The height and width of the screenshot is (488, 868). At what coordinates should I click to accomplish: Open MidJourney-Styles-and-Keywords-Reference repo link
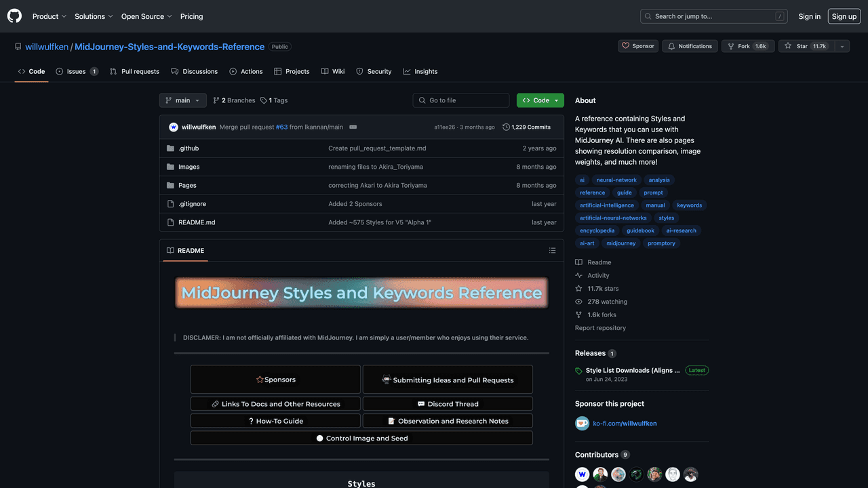pyautogui.click(x=170, y=47)
